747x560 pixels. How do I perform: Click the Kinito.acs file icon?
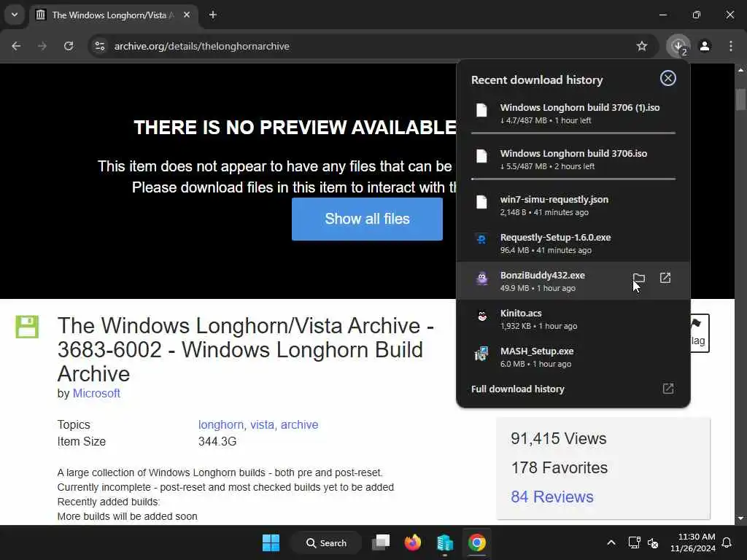(x=482, y=315)
